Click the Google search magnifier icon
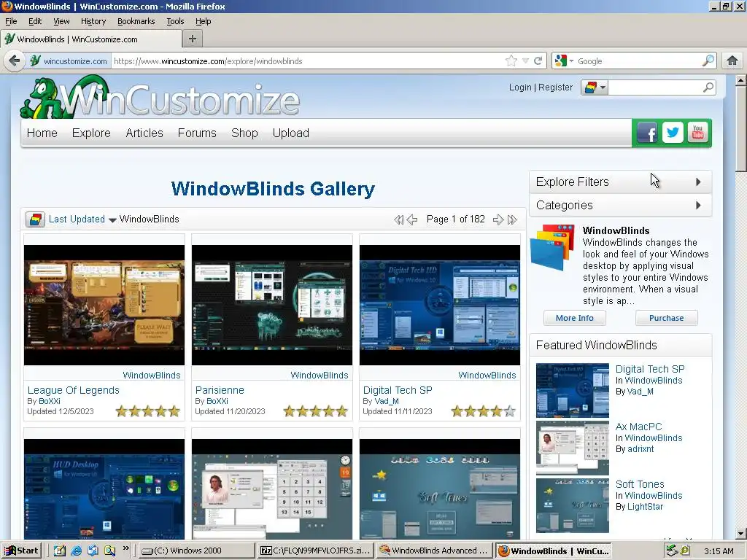This screenshot has width=747, height=560. click(x=708, y=61)
